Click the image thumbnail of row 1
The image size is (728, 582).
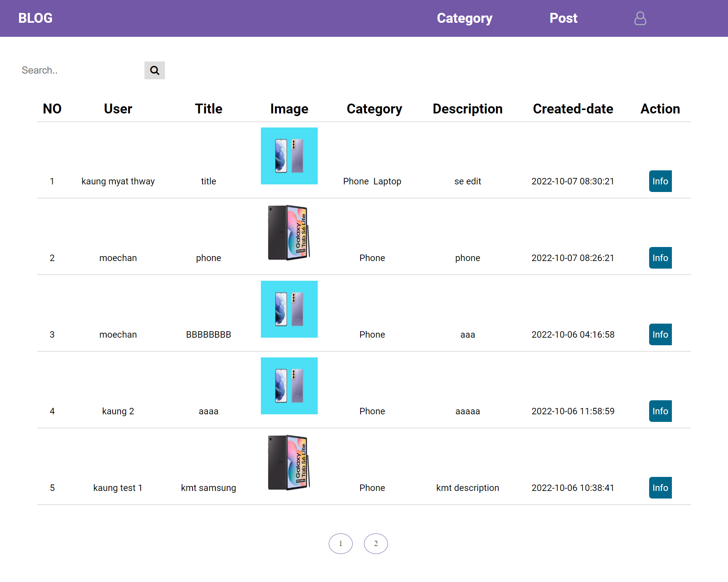pyautogui.click(x=289, y=156)
